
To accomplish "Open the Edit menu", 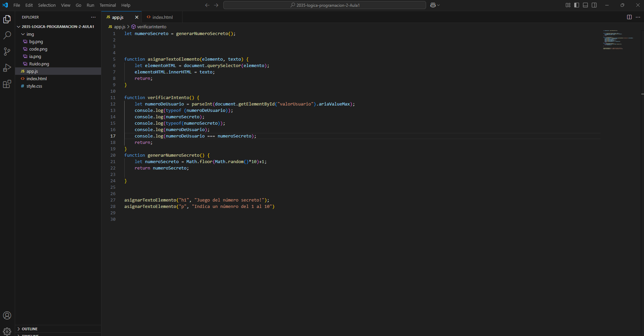I will [x=29, y=5].
